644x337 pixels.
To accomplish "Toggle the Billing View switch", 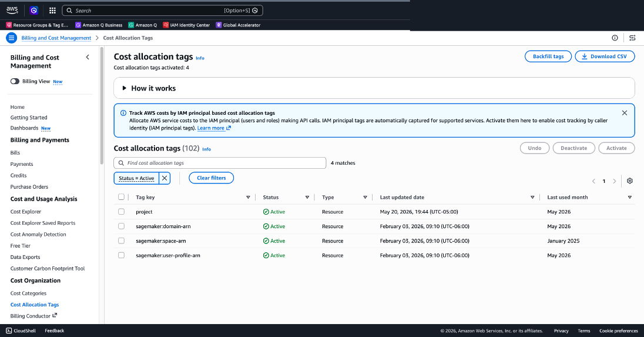I will click(15, 81).
